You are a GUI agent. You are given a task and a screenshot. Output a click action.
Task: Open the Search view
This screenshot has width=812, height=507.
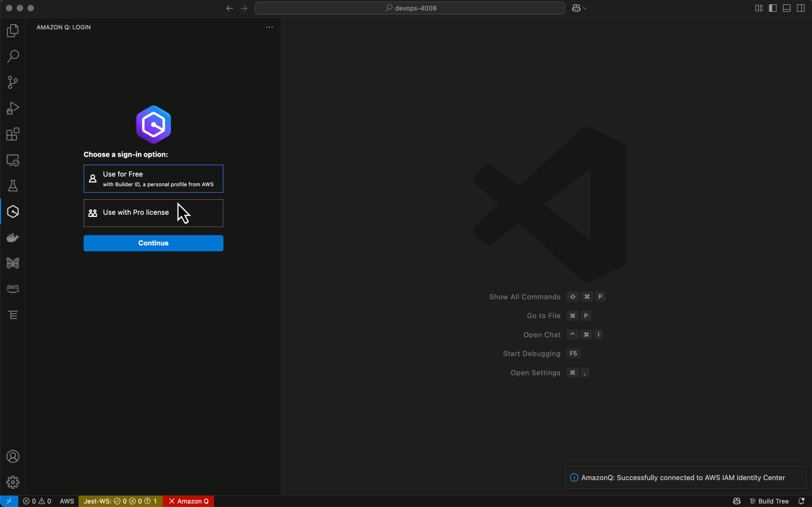pyautogui.click(x=13, y=57)
